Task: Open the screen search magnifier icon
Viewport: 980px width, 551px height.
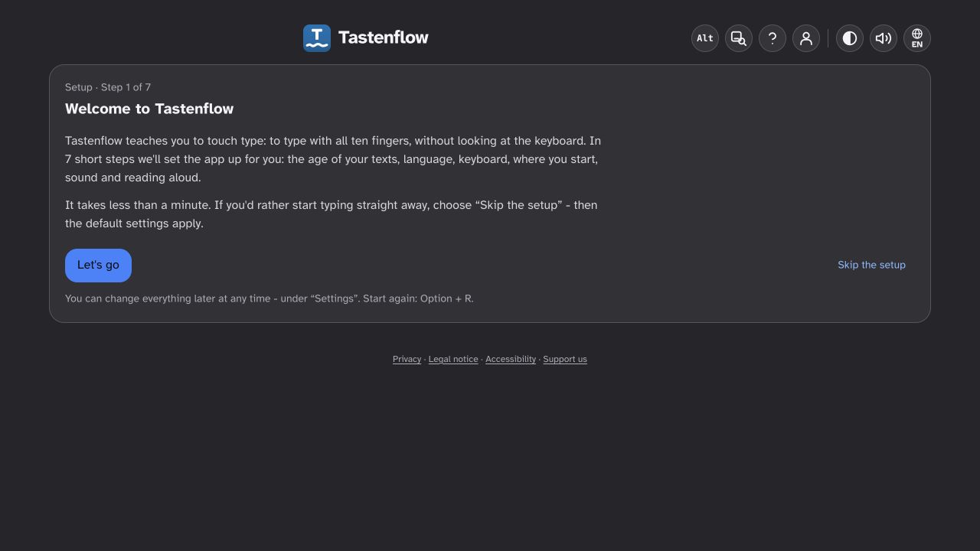Action: pyautogui.click(x=739, y=38)
